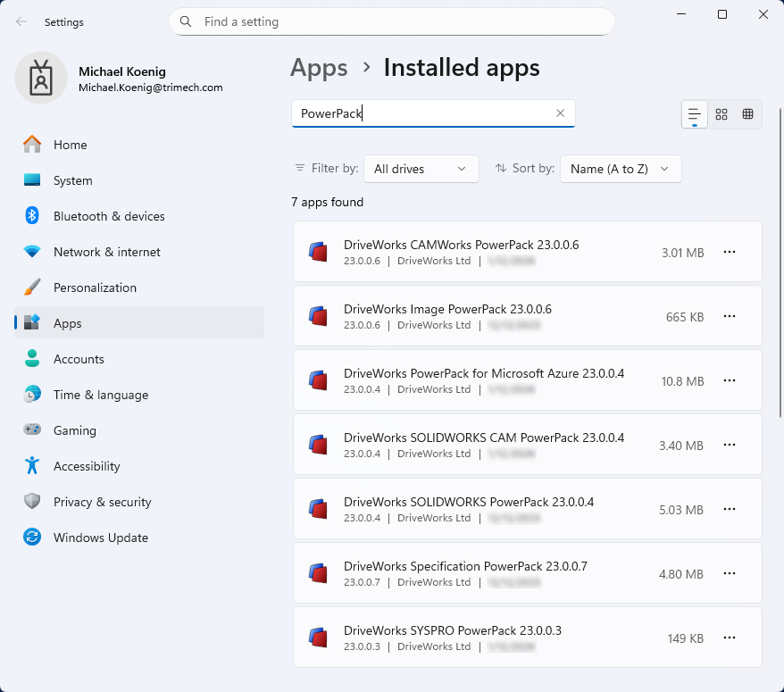The height and width of the screenshot is (692, 784).
Task: Navigate to the Apps breadcrumb link
Action: [x=319, y=68]
